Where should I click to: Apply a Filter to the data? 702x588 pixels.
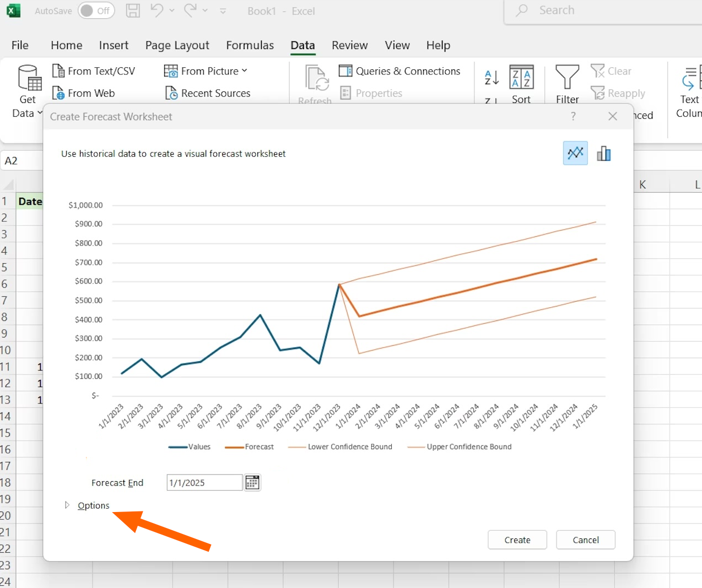(x=567, y=83)
